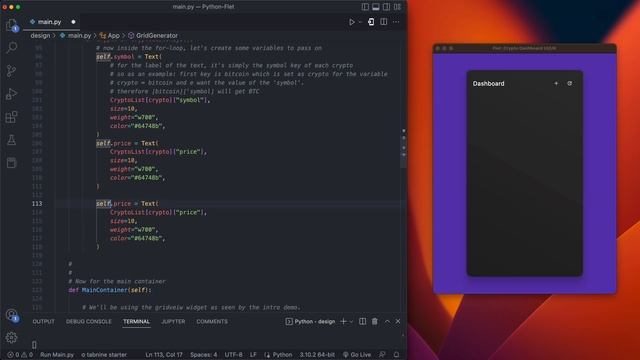Viewport: 640px width, 360px height.
Task: Run the Python file with play button
Action: pyautogui.click(x=351, y=22)
